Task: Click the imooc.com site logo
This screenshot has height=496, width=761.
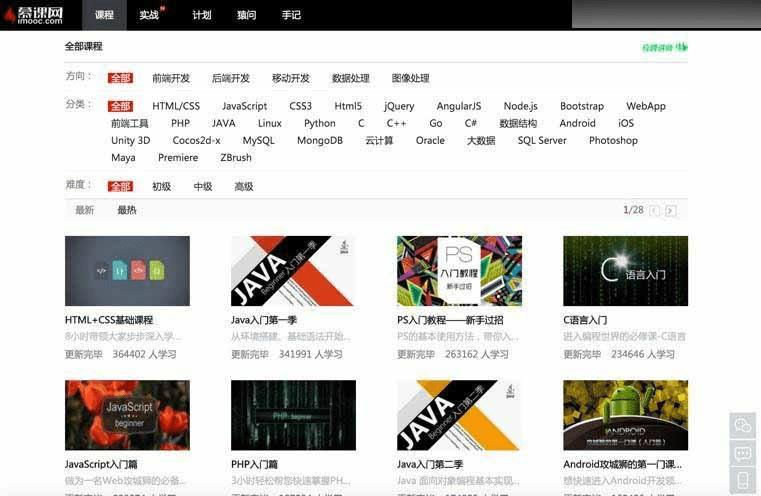Action: 33,15
